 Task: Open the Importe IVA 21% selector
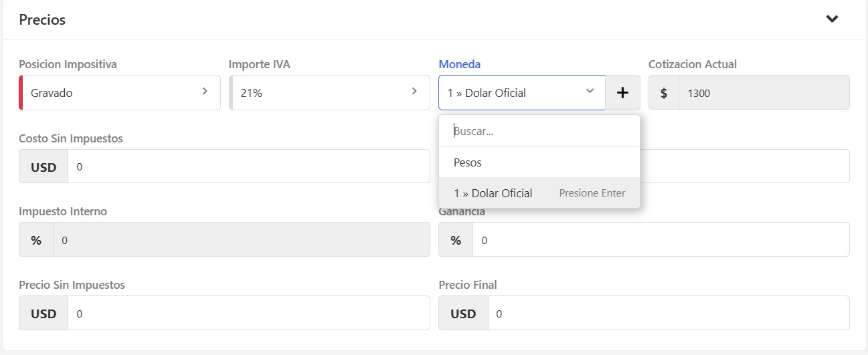click(x=329, y=93)
